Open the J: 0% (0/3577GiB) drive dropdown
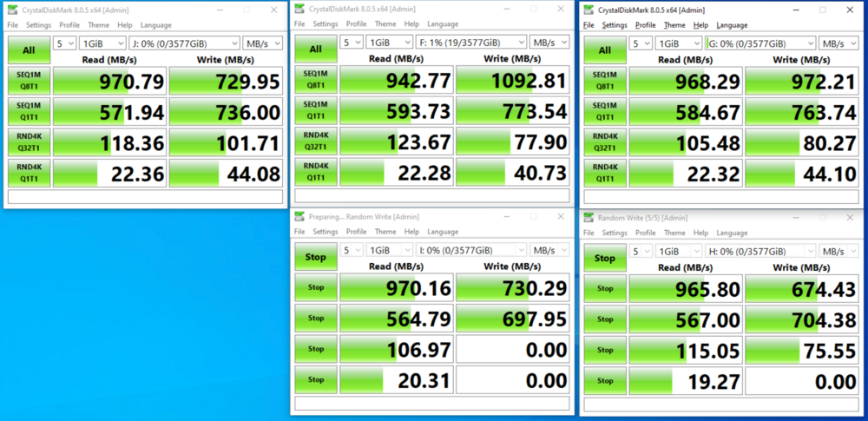This screenshot has width=868, height=421. coord(184,43)
